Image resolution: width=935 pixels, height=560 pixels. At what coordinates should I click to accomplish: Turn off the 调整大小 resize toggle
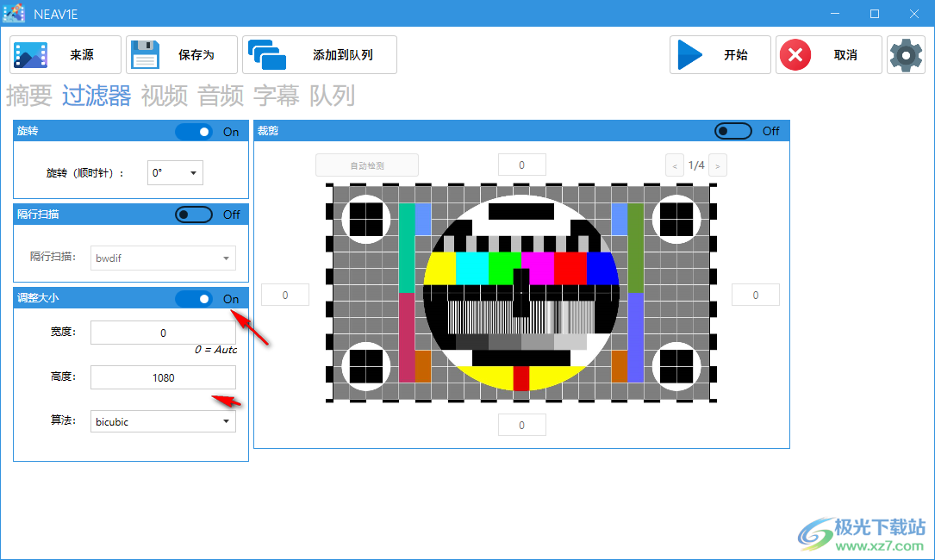194,299
